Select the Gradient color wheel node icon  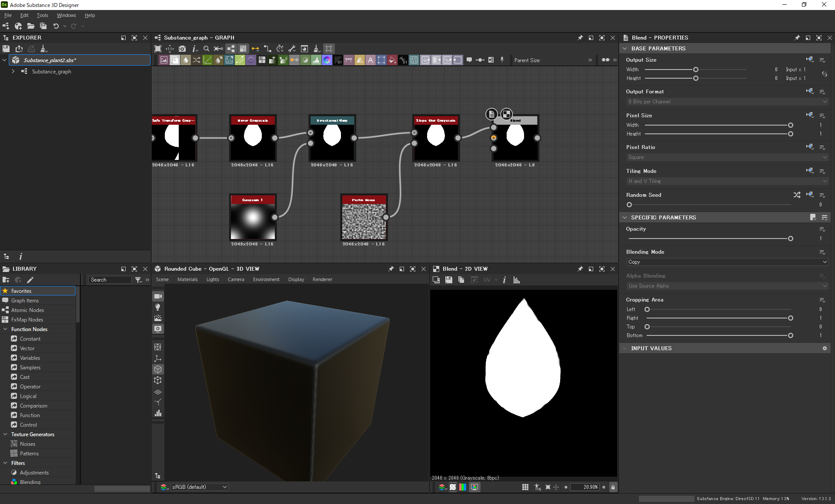(x=327, y=60)
